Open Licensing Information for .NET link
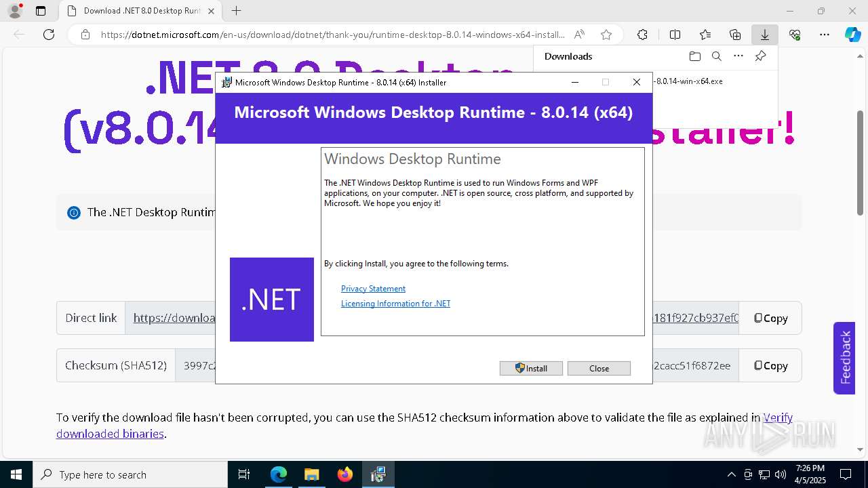 (x=395, y=304)
